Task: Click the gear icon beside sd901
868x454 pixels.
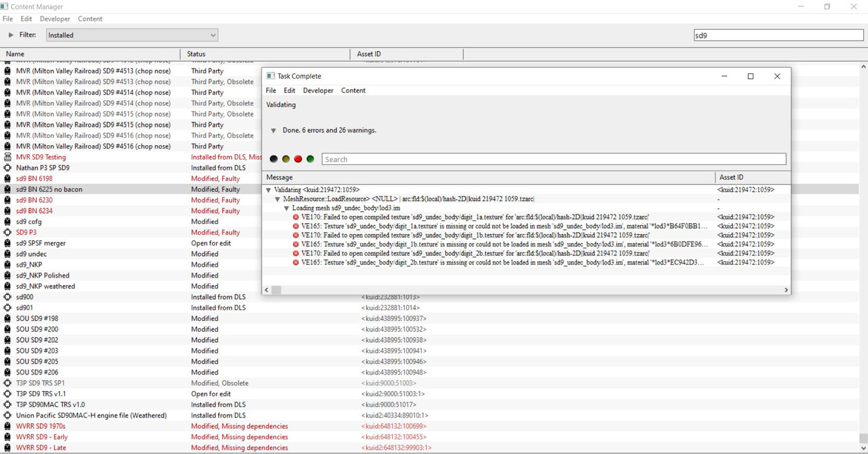Action: [7, 307]
